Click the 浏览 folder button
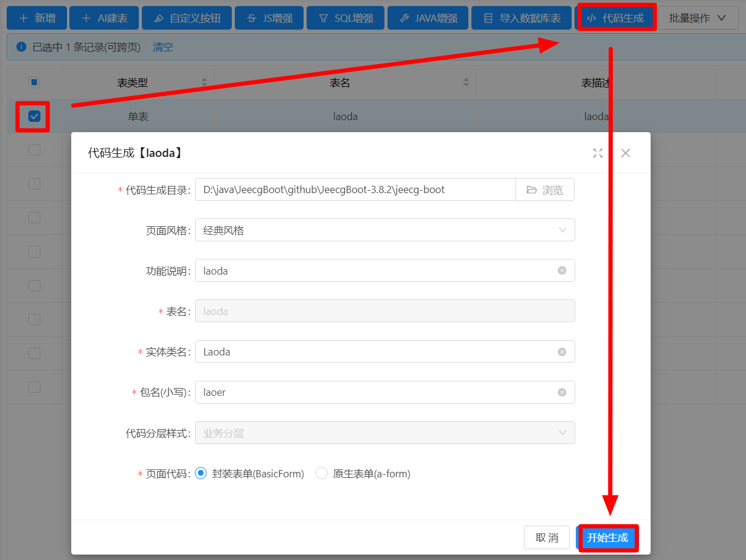 [x=545, y=189]
